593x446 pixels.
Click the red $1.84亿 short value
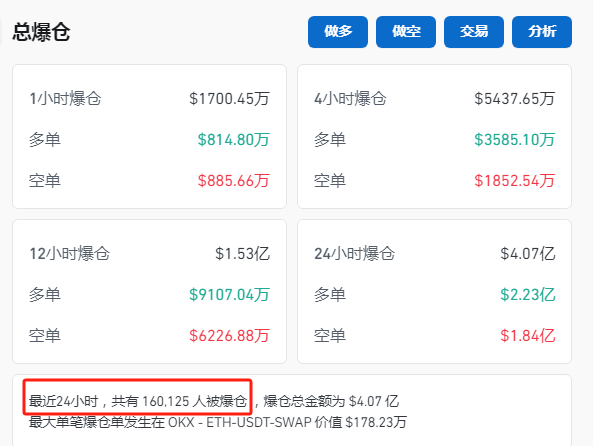(x=528, y=336)
